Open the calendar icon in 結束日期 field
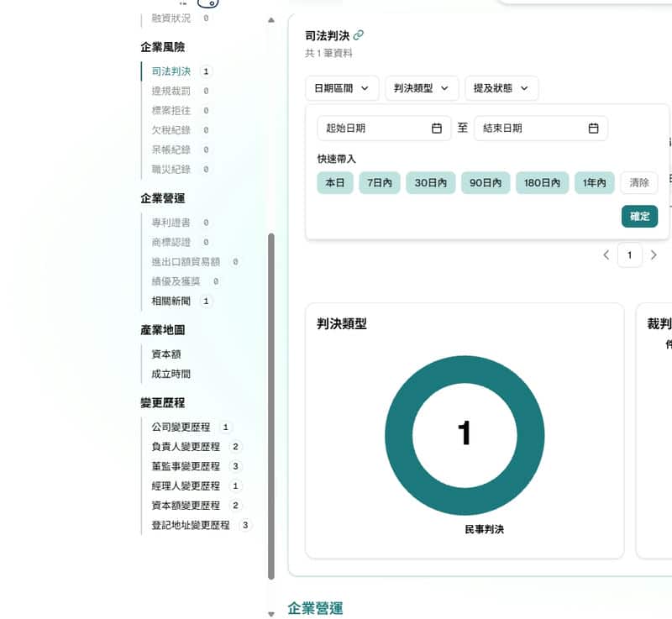 coord(593,129)
